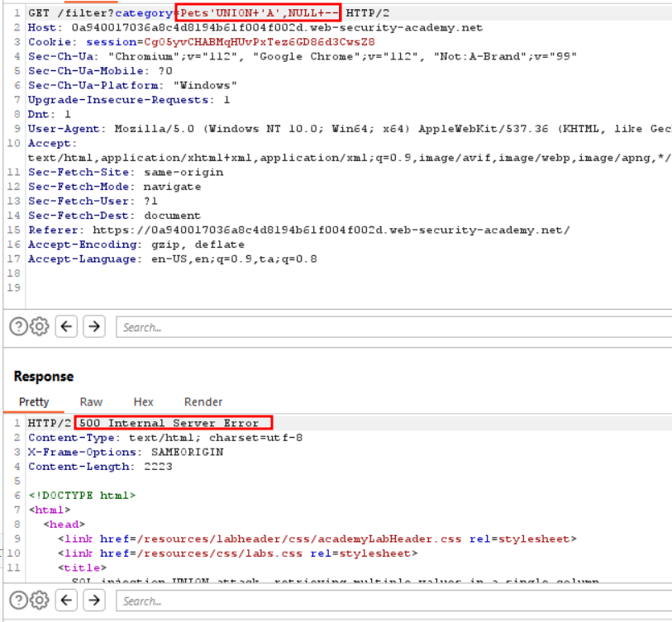672x622 pixels.
Task: Click the text/html Accept value continuation line
Action: click(350, 158)
